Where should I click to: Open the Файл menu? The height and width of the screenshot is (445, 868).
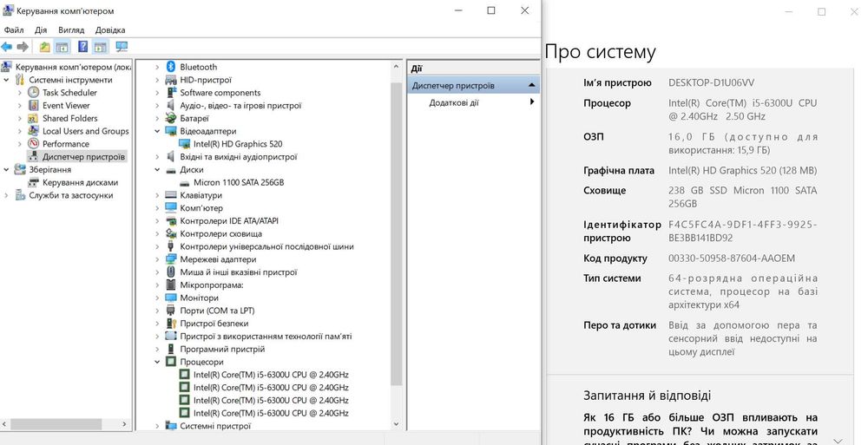(x=14, y=29)
